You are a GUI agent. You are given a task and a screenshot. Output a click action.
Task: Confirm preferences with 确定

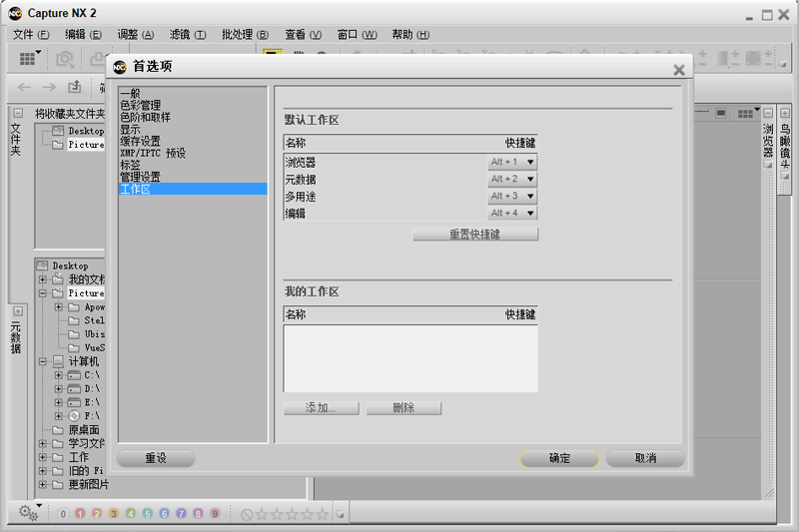click(559, 458)
